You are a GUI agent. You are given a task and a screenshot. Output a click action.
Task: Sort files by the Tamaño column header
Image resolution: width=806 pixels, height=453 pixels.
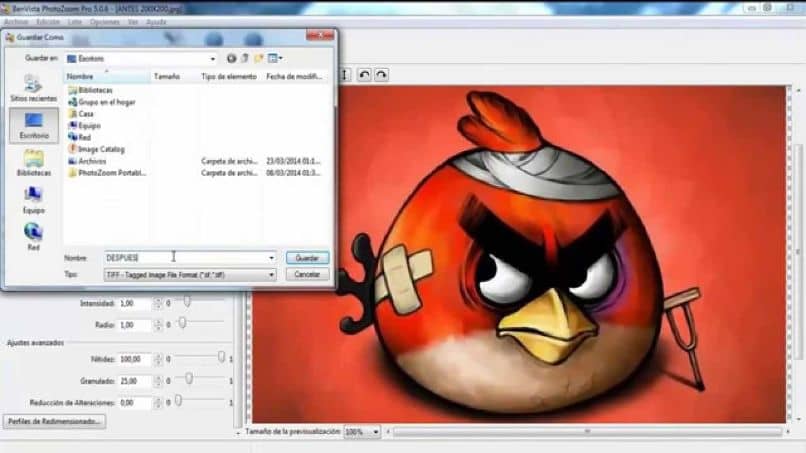[173, 77]
